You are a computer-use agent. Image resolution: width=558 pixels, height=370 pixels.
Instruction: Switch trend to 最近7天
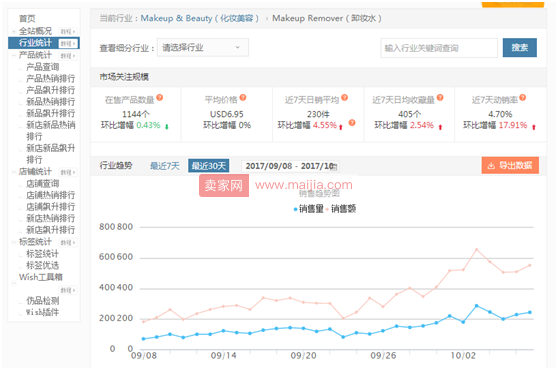(x=164, y=166)
